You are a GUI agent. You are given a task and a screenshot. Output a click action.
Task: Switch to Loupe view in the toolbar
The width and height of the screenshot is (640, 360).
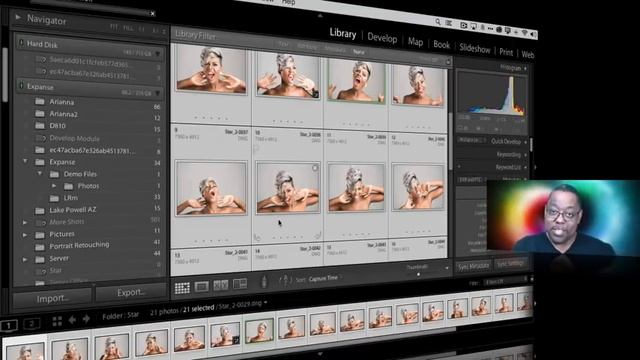click(202, 287)
